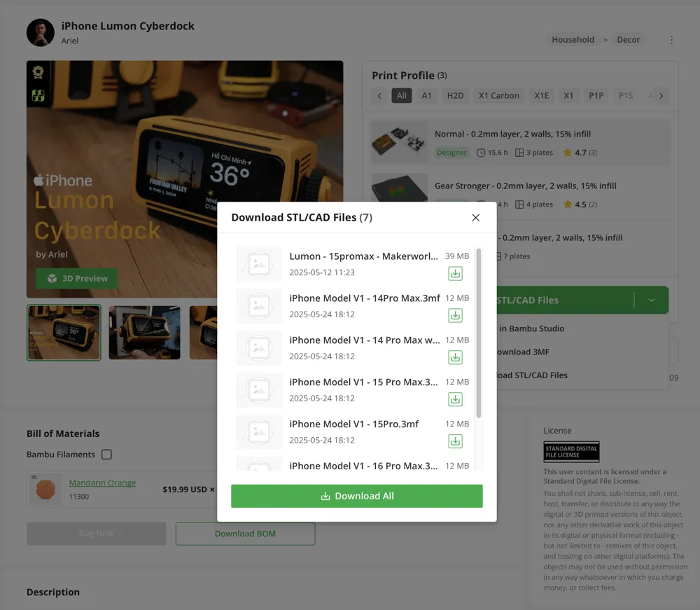Open thumbnail of 14Pro Max.3mf file
Image resolution: width=700 pixels, height=610 pixels.
(259, 306)
